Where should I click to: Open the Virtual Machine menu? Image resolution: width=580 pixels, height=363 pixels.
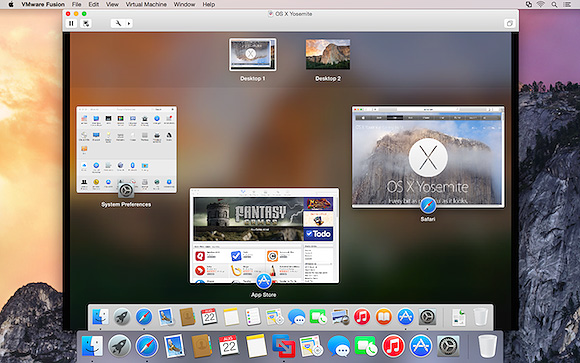[x=146, y=4]
